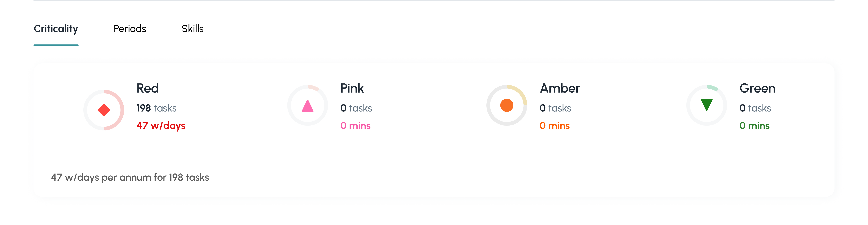Click the pink triangle criticality icon
Viewport: 868px width, 225px height.
[x=308, y=106]
